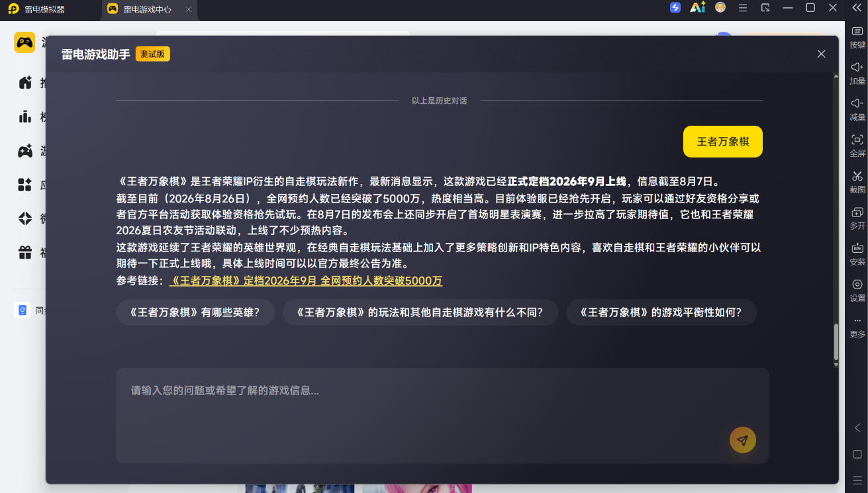Close the 雷电游戏助手 dialog
Viewport: 868px width, 493px height.
pyautogui.click(x=822, y=54)
